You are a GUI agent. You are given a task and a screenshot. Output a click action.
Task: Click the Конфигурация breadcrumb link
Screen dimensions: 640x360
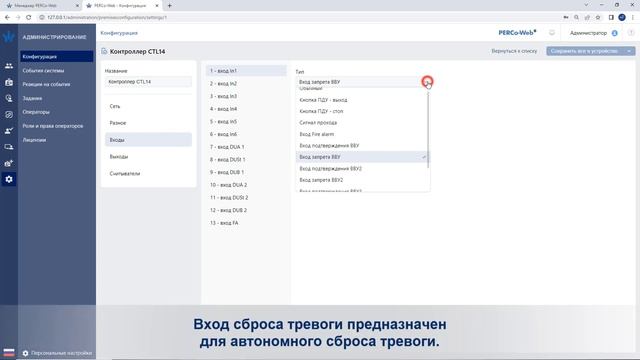119,33
